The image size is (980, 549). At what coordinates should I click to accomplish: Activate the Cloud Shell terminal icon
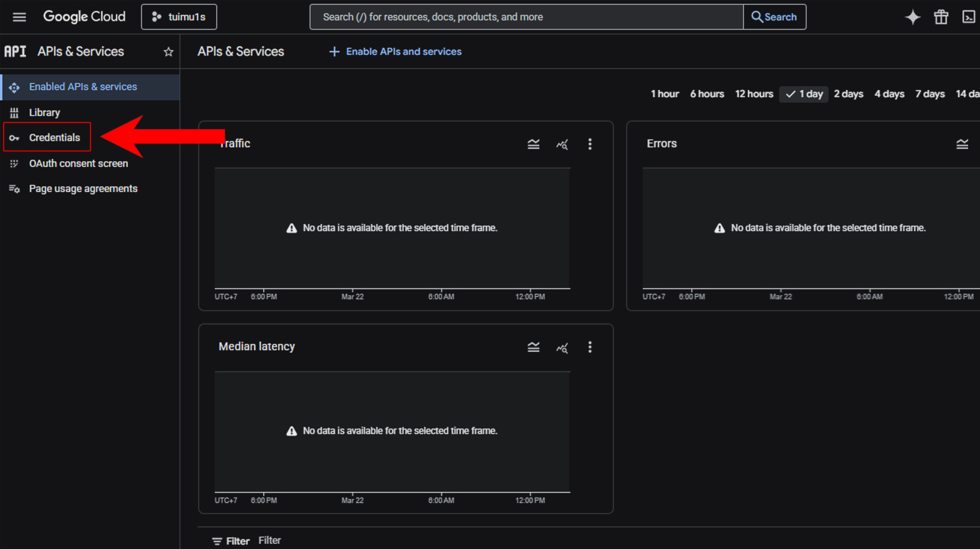968,17
